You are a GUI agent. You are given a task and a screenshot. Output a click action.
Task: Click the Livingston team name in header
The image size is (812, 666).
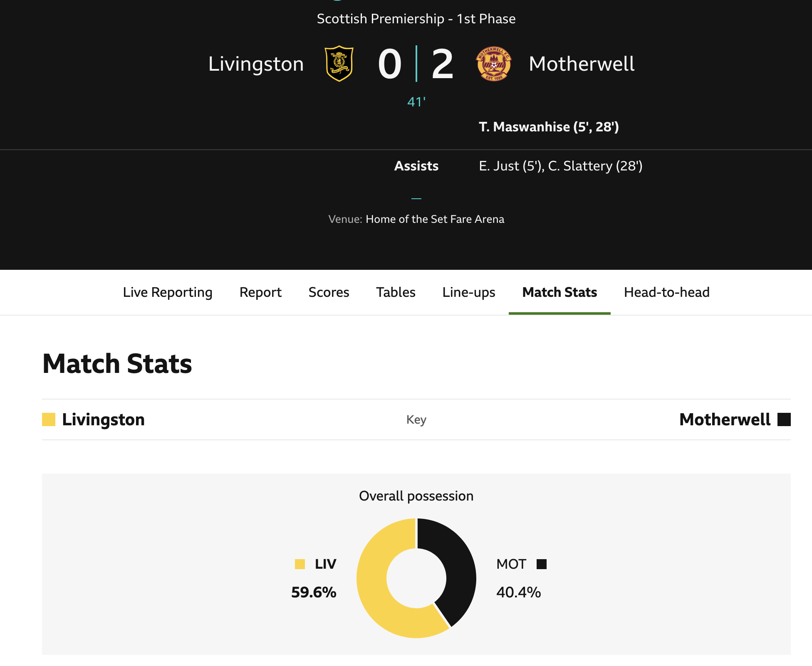pyautogui.click(x=256, y=64)
